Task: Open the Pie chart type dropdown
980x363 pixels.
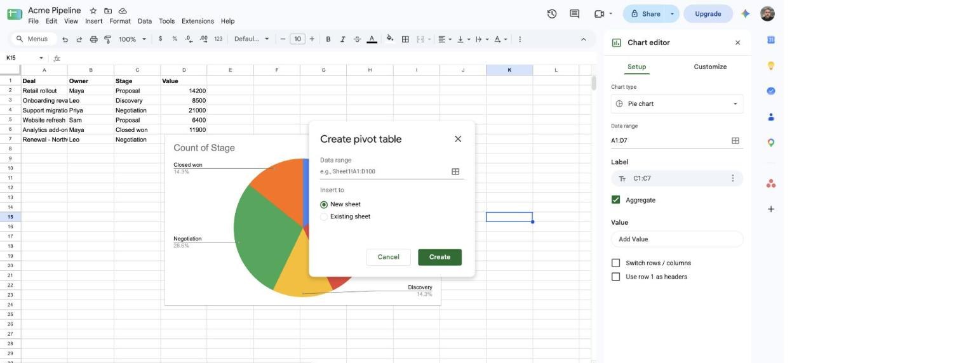Action: [677, 104]
